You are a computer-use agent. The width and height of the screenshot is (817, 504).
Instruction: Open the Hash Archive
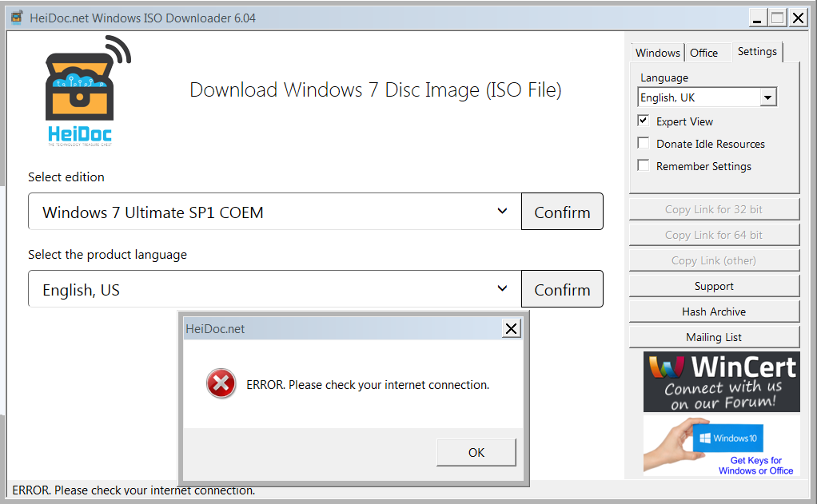pos(714,312)
